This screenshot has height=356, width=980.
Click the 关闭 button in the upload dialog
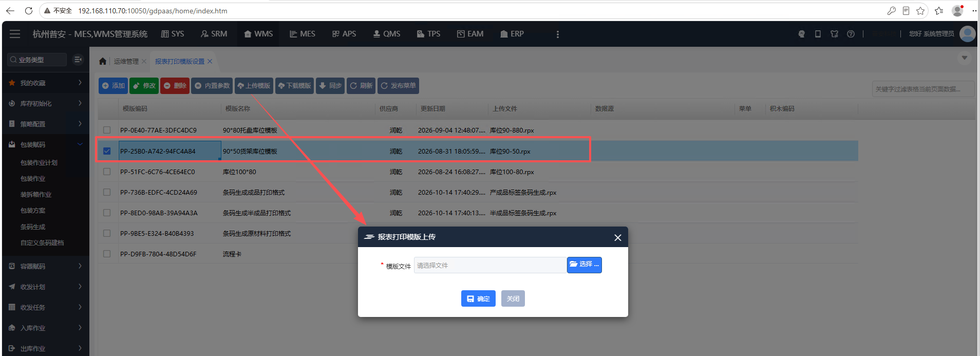click(513, 298)
